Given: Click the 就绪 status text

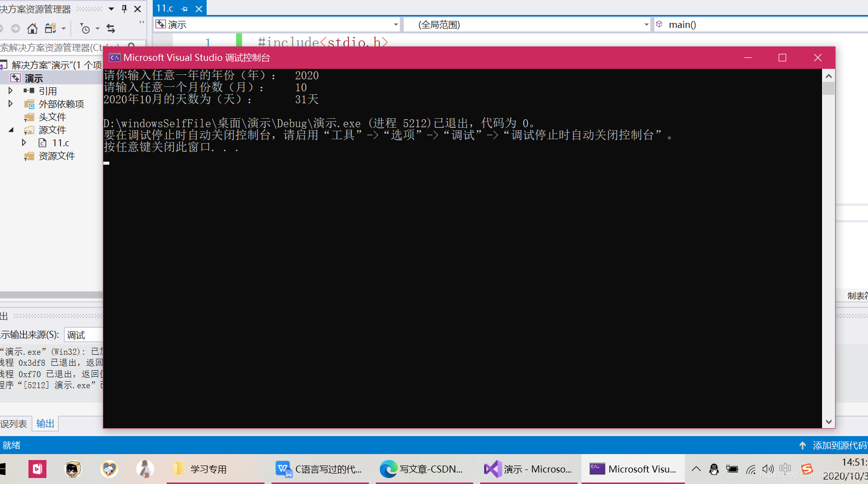Looking at the screenshot, I should coord(11,445).
